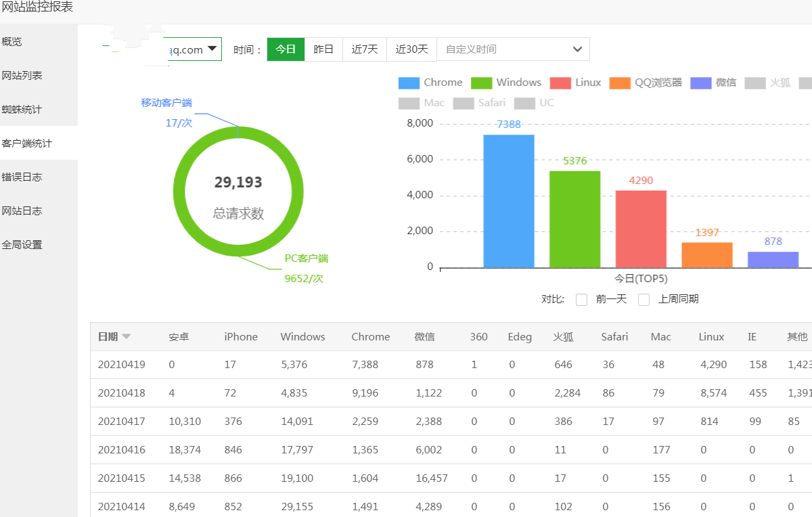Click the 安卓 column header
This screenshot has width=812, height=517.
(x=179, y=337)
